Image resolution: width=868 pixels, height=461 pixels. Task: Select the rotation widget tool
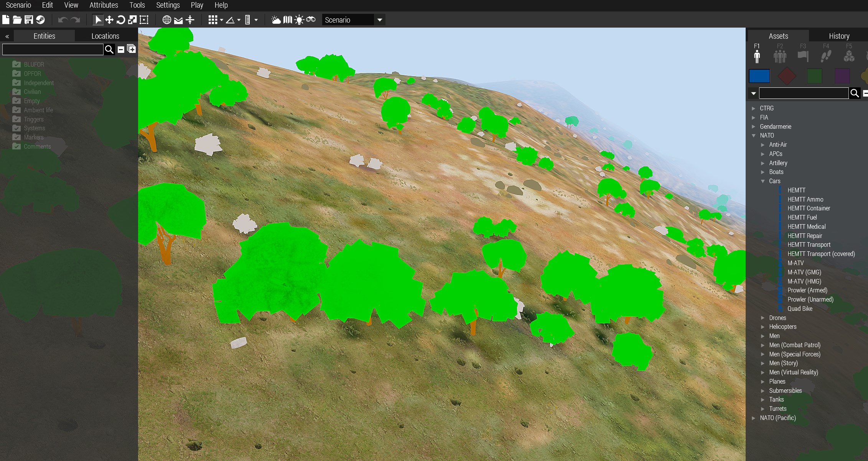point(121,20)
